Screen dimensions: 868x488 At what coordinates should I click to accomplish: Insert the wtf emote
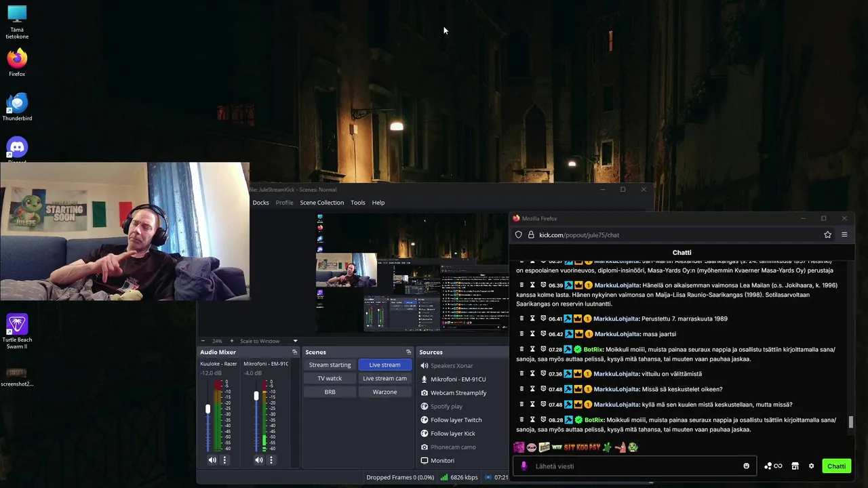[557, 447]
